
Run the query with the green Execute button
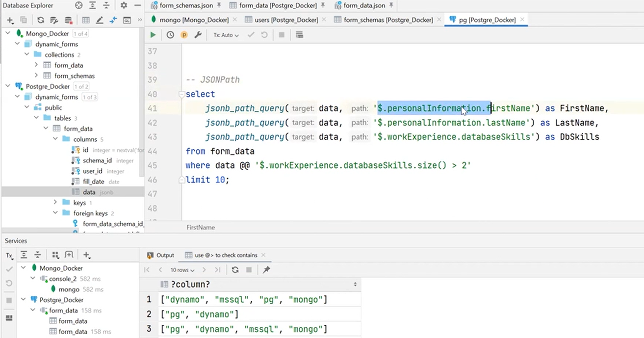[153, 35]
